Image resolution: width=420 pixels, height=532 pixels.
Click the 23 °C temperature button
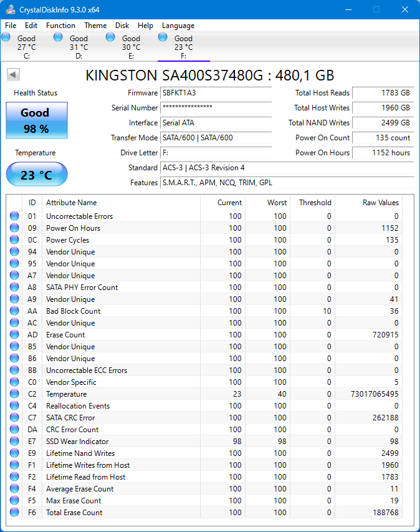pyautogui.click(x=37, y=175)
